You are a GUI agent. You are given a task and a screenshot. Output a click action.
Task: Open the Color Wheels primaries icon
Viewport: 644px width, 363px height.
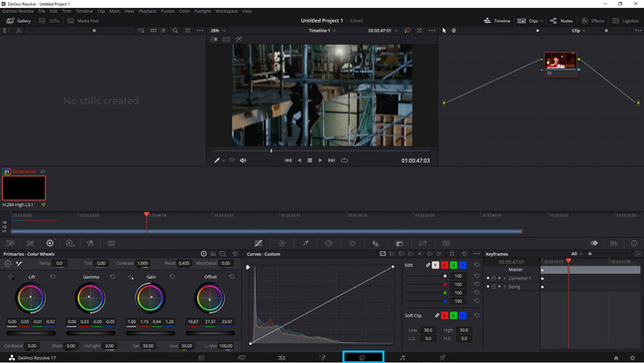(x=51, y=243)
